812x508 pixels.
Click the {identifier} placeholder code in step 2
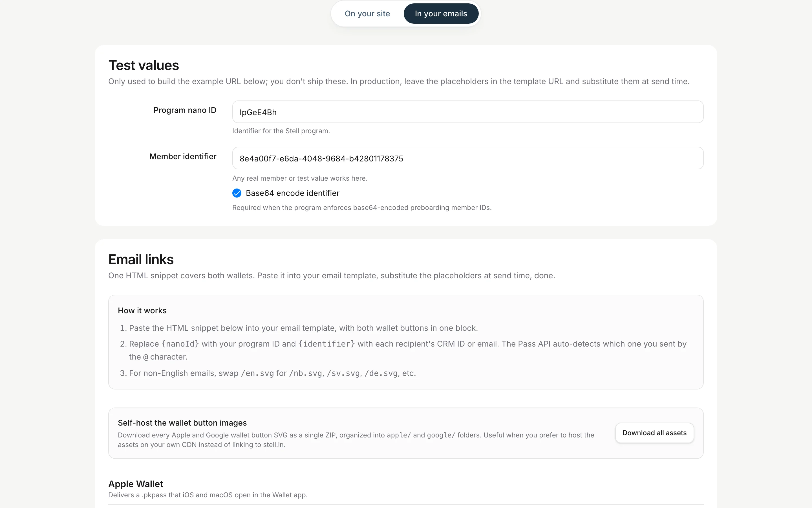click(326, 344)
